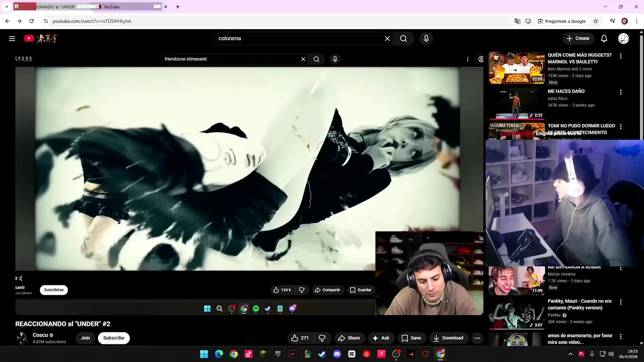Download the video
The image size is (644, 362).
448,338
